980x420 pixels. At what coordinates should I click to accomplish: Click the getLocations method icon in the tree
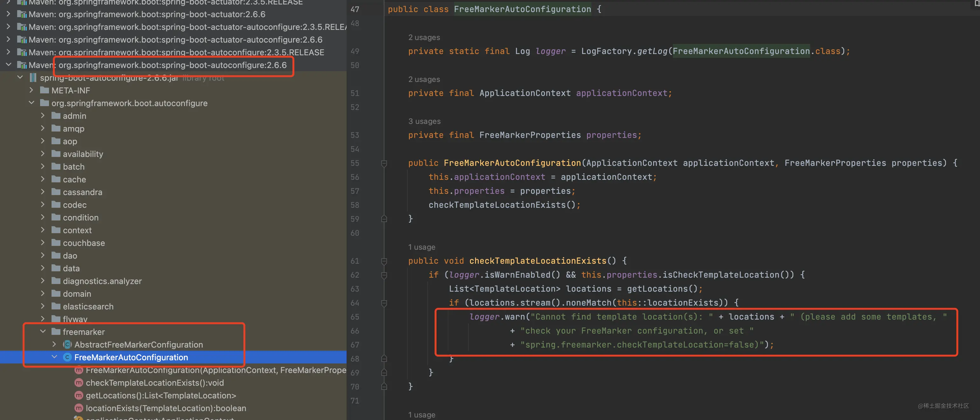click(79, 395)
